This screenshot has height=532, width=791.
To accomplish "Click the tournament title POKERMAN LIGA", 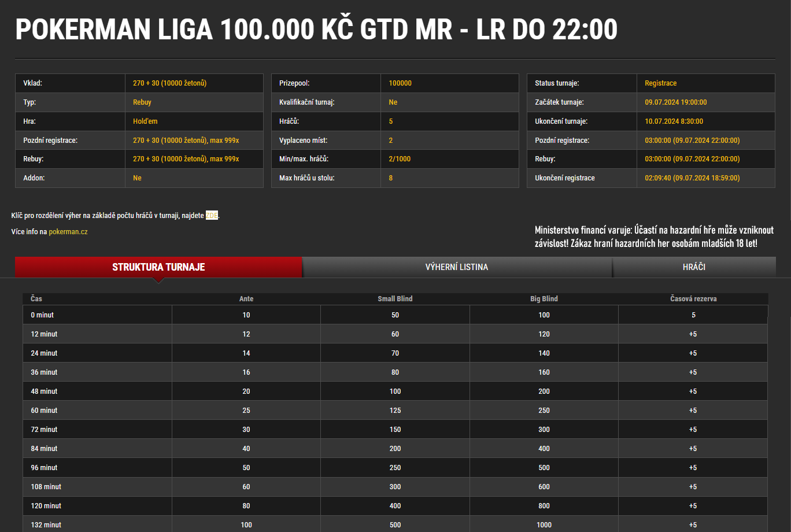I will (x=316, y=29).
